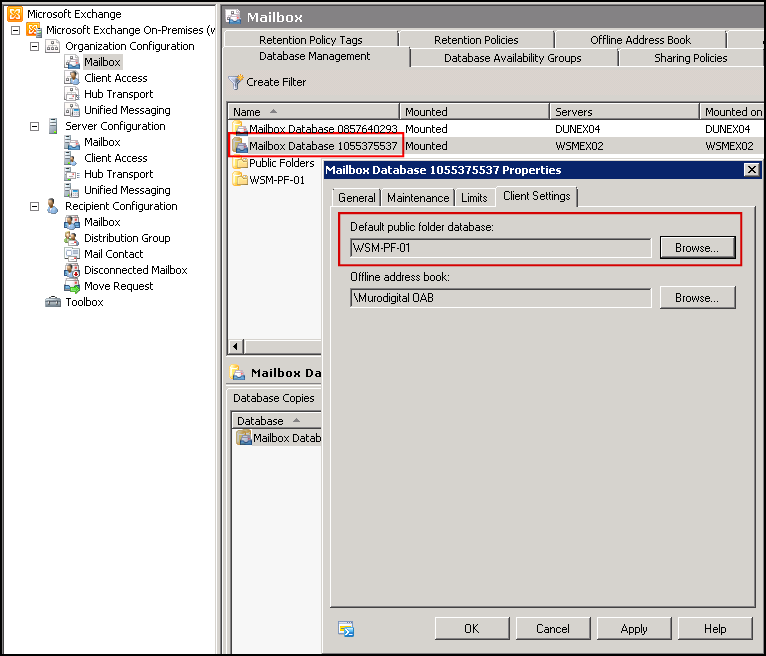Select Move Request tree item

pyautogui.click(x=119, y=286)
